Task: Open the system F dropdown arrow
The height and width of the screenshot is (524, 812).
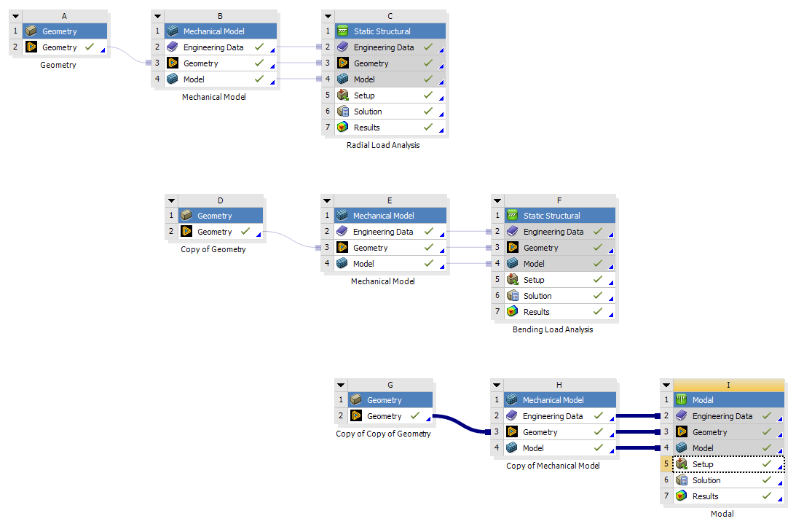Action: [497, 200]
